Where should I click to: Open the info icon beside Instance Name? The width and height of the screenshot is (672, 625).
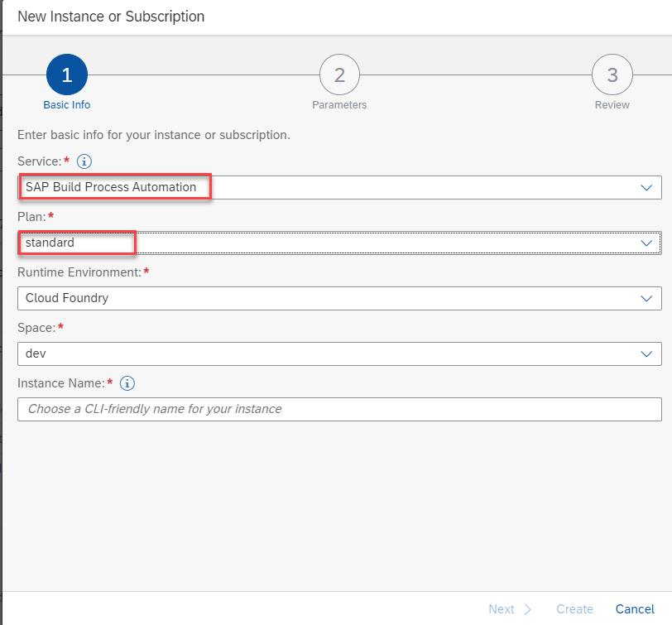(127, 383)
